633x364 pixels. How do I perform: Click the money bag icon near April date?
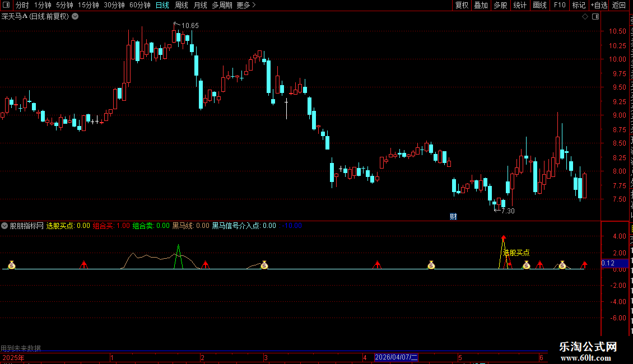pos(431,265)
